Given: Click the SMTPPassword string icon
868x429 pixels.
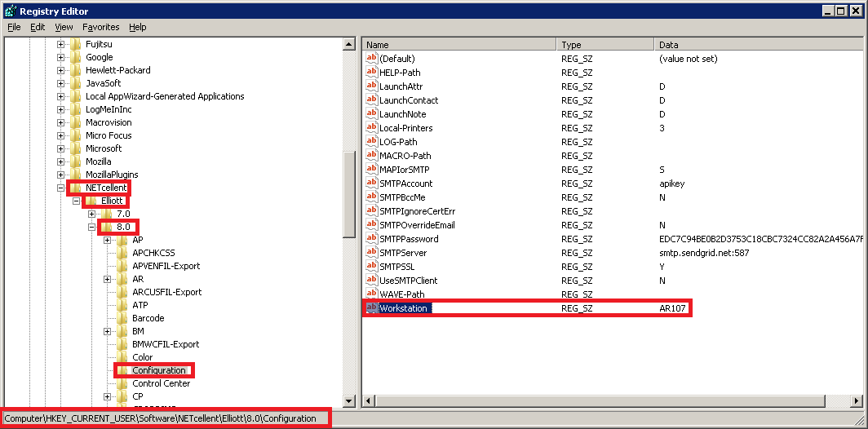Looking at the screenshot, I should [x=372, y=239].
